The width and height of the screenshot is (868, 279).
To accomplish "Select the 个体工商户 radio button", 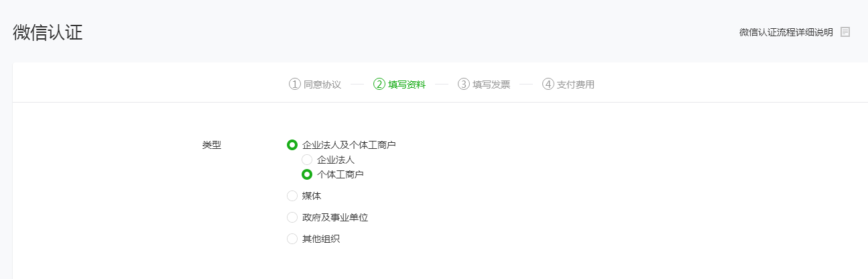I will [x=307, y=174].
